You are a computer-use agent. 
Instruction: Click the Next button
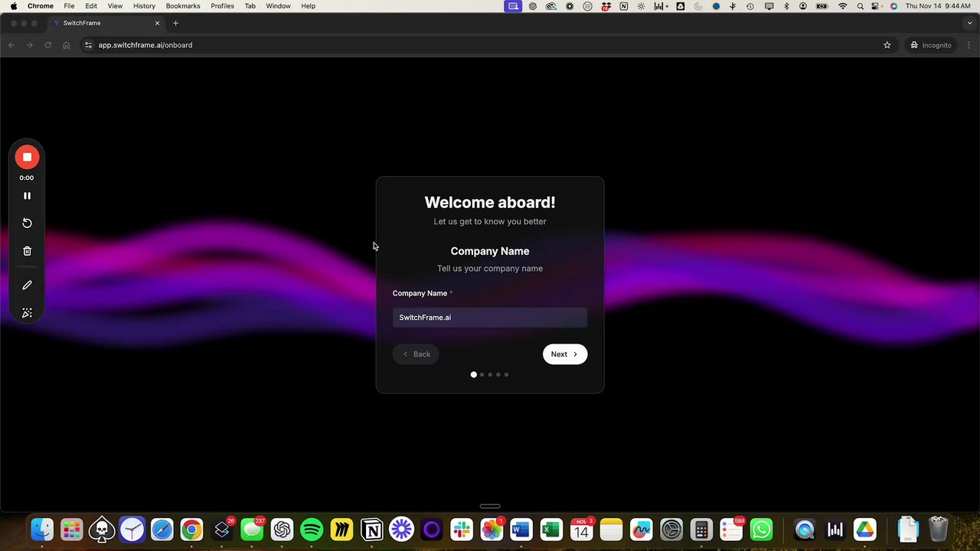[565, 354]
